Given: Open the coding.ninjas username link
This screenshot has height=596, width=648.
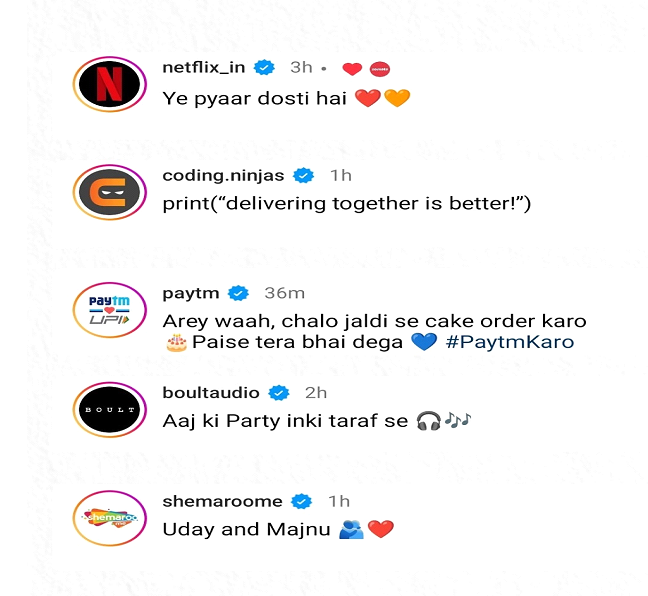Looking at the screenshot, I should coord(223,176).
